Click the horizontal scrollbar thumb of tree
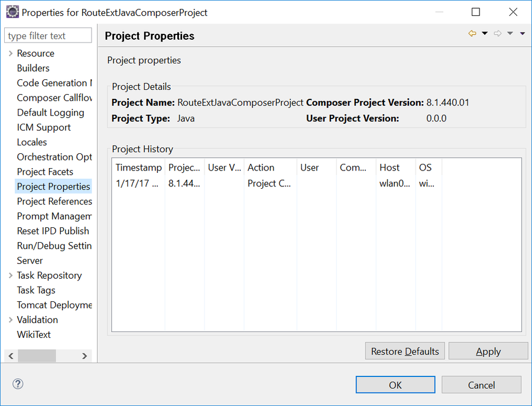The image size is (532, 406). [x=37, y=356]
